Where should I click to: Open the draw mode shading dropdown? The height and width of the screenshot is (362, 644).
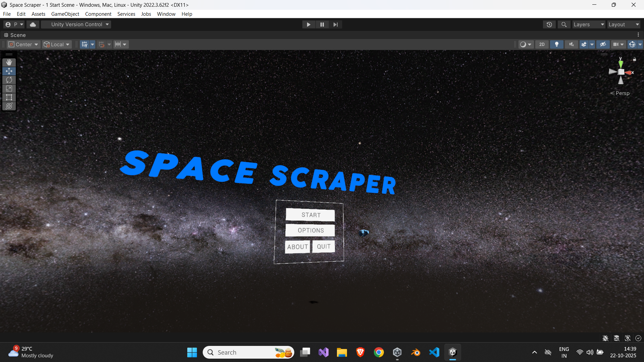[x=526, y=44]
